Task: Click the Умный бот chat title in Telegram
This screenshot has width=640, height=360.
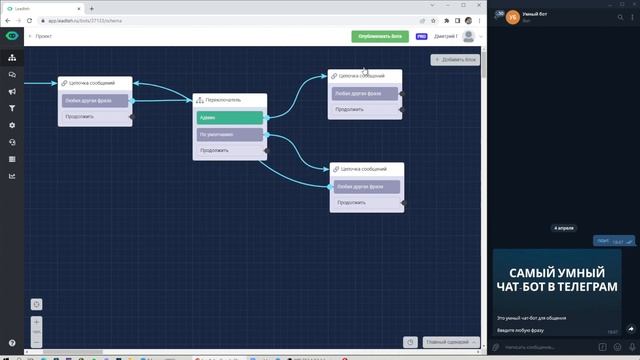Action: tap(535, 14)
